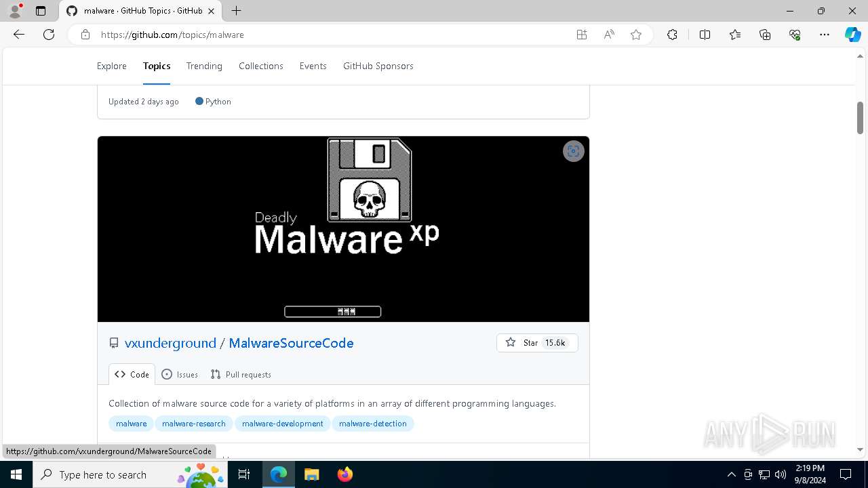Launch Firefox from taskbar
The image size is (868, 488).
coord(344,474)
